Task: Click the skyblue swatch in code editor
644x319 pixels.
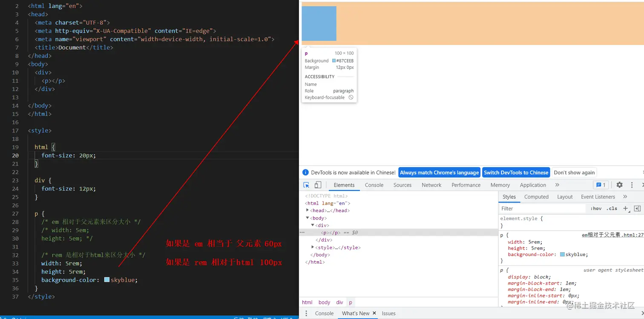Action: [107, 280]
